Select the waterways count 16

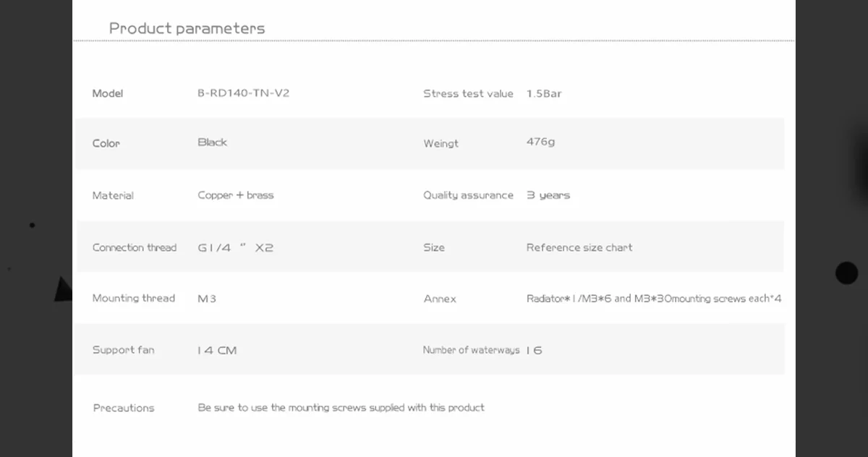click(x=534, y=351)
